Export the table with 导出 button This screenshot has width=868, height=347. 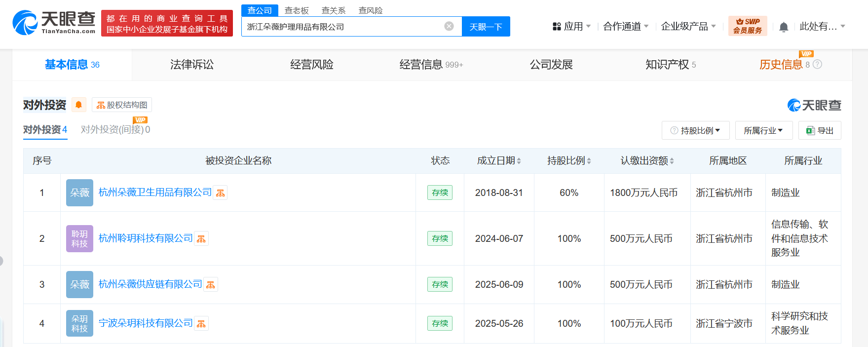coord(820,130)
